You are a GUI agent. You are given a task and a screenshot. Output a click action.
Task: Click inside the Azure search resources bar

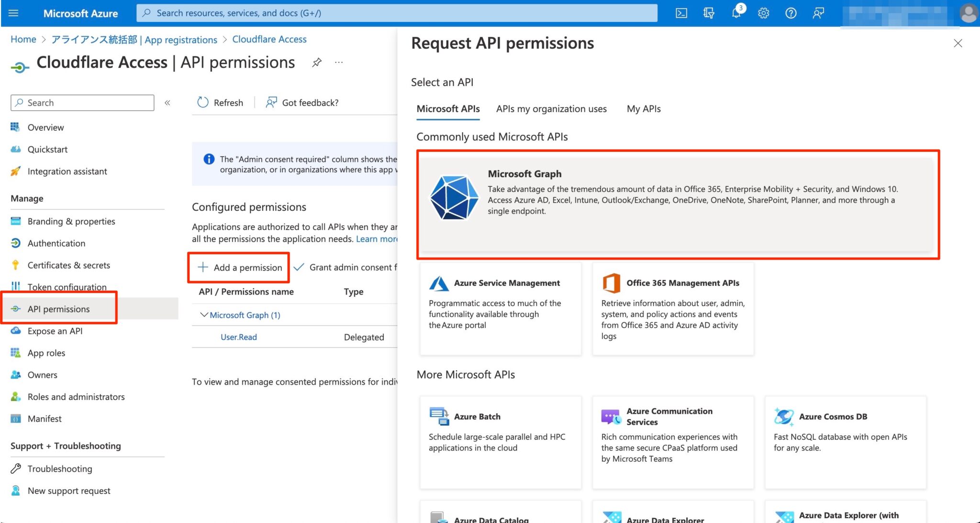[x=397, y=13]
